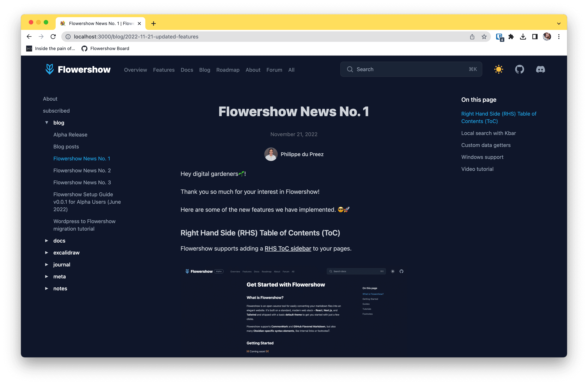This screenshot has width=588, height=385.
Task: Open the About page in the left sidebar
Action: [50, 99]
